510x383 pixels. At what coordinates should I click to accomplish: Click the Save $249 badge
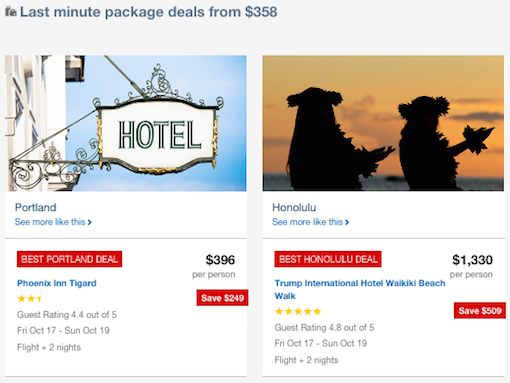tap(222, 298)
